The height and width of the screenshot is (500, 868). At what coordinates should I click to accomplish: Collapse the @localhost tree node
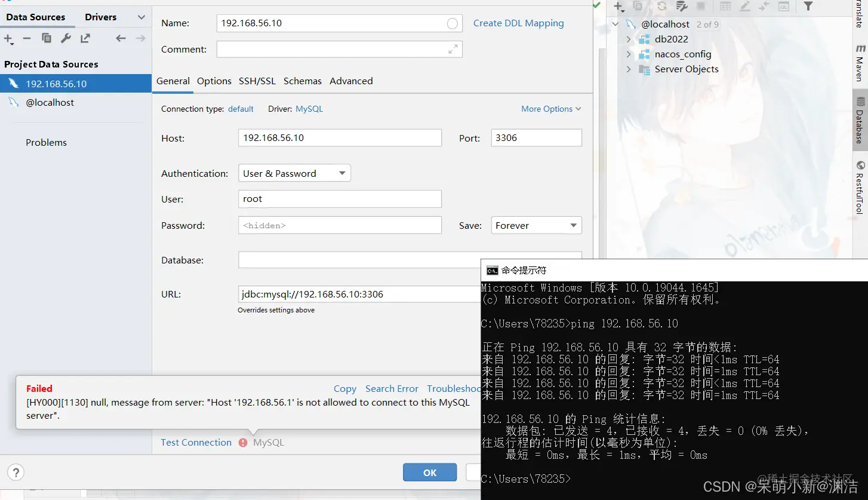615,24
